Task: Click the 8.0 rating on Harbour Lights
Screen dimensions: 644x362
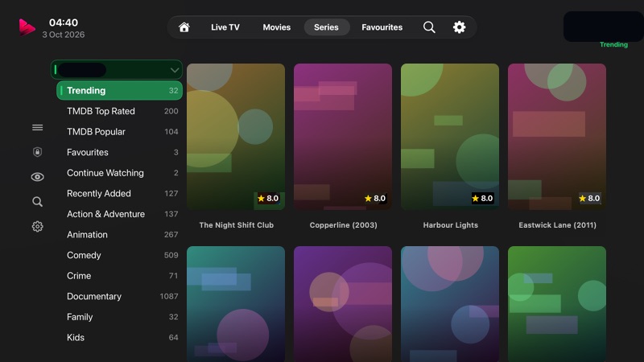Action: pos(482,198)
